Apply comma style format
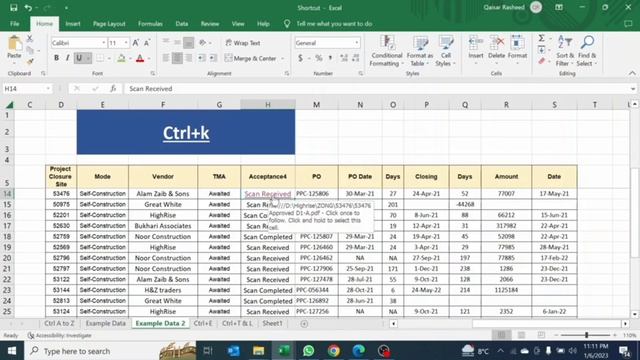The height and width of the screenshot is (360, 640). pos(330,58)
